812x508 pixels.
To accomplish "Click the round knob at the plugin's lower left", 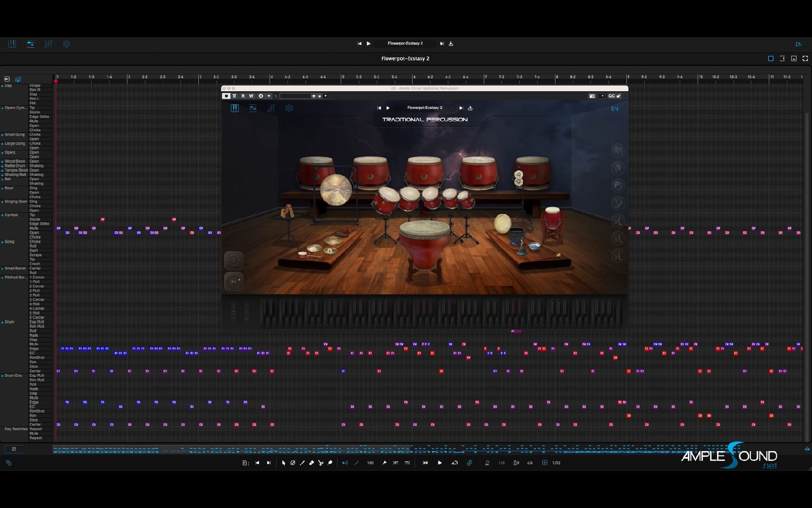I will click(x=234, y=281).
